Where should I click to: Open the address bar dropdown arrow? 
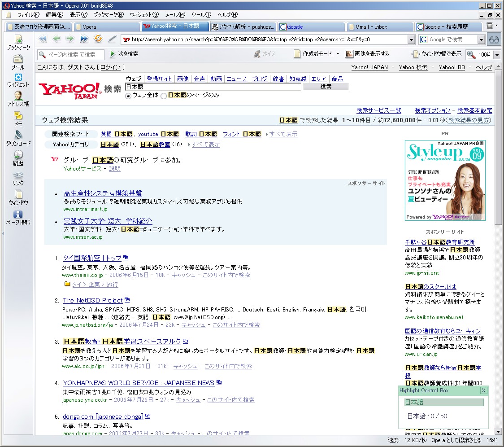coord(411,39)
